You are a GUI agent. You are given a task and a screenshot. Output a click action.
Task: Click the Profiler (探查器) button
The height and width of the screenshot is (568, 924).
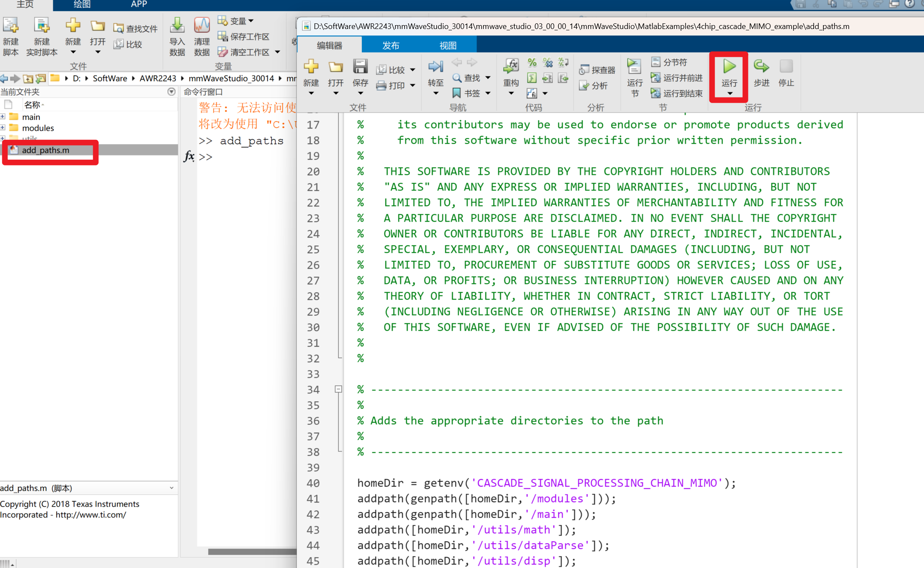pyautogui.click(x=597, y=70)
